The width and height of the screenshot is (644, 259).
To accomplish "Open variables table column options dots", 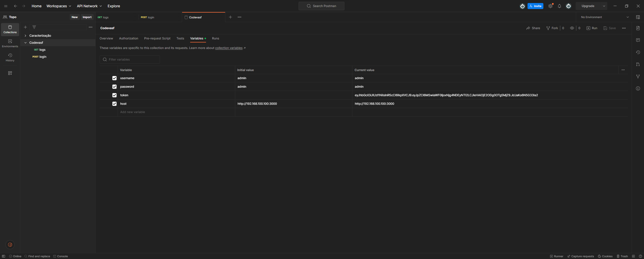I will (623, 70).
